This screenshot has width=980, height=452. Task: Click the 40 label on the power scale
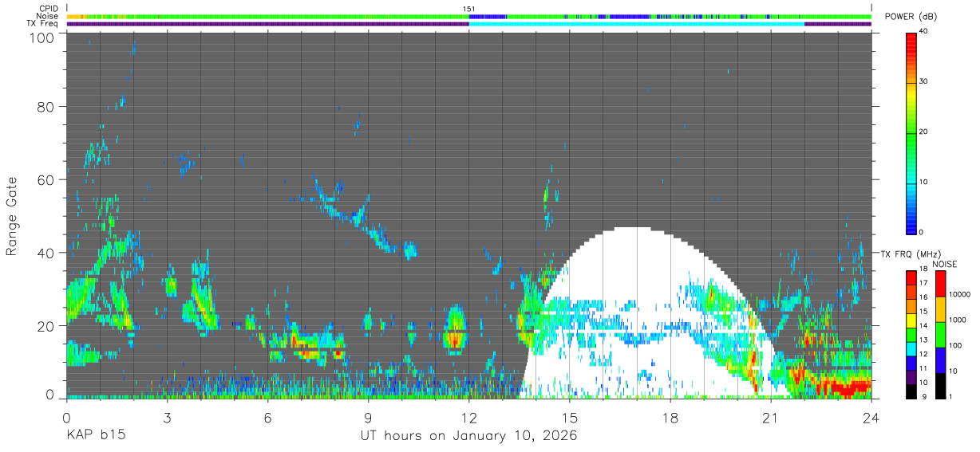[x=923, y=32]
